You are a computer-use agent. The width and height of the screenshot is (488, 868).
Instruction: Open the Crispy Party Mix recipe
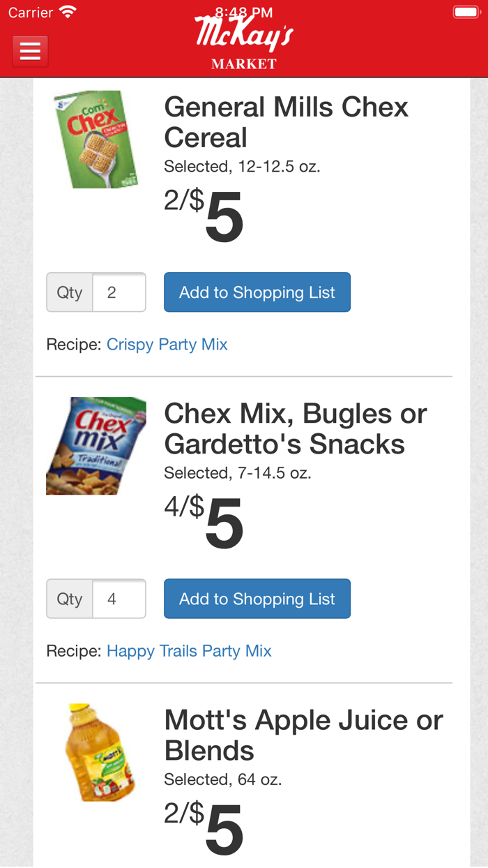click(x=167, y=344)
